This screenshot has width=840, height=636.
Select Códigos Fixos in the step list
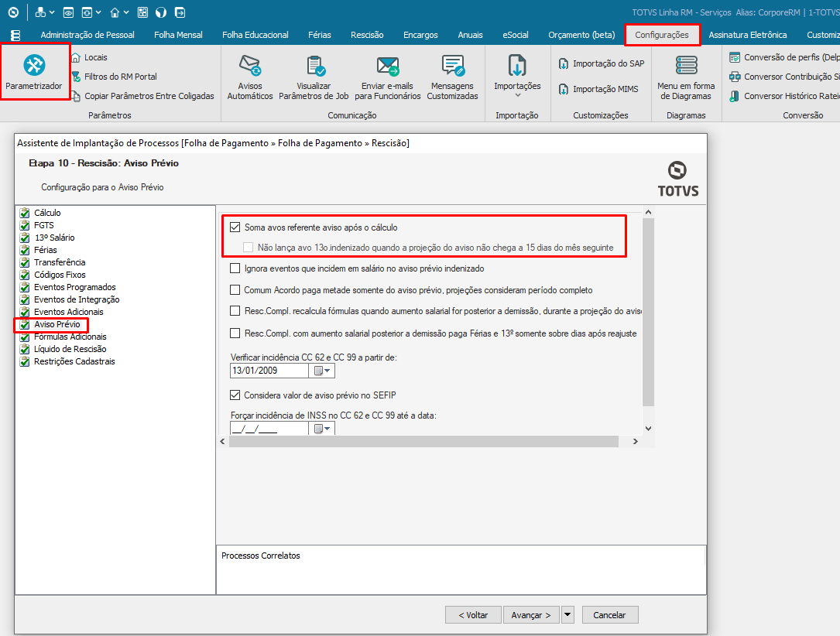pyautogui.click(x=60, y=274)
